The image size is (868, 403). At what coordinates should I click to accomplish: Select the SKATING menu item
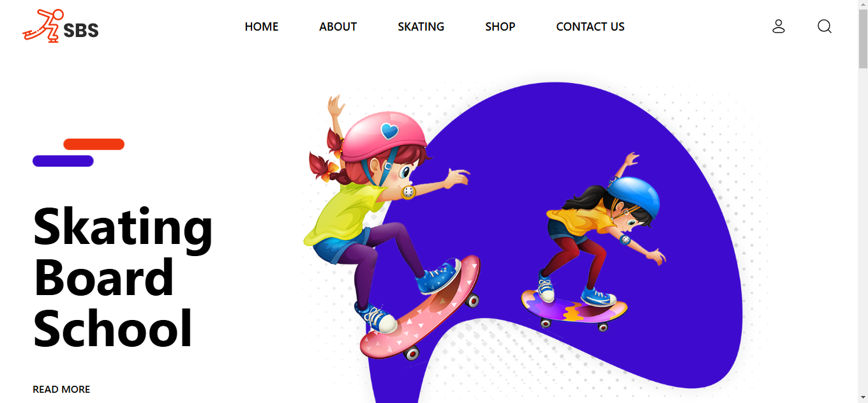click(421, 27)
